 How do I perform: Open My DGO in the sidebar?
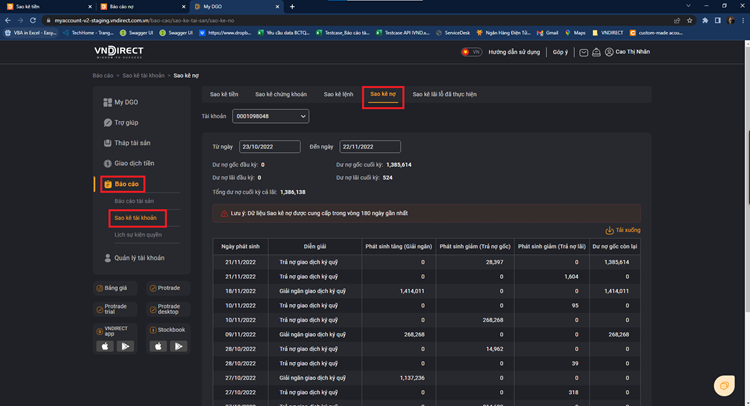coord(121,102)
